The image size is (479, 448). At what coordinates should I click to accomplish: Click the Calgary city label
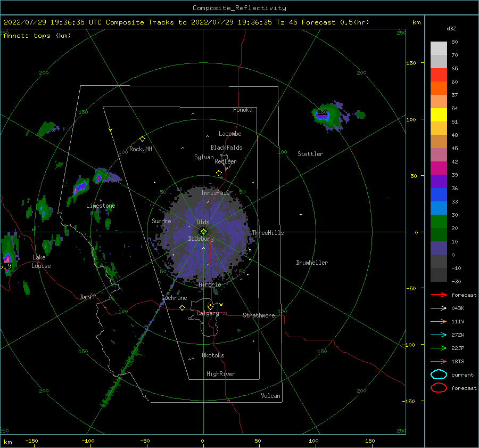(x=208, y=313)
